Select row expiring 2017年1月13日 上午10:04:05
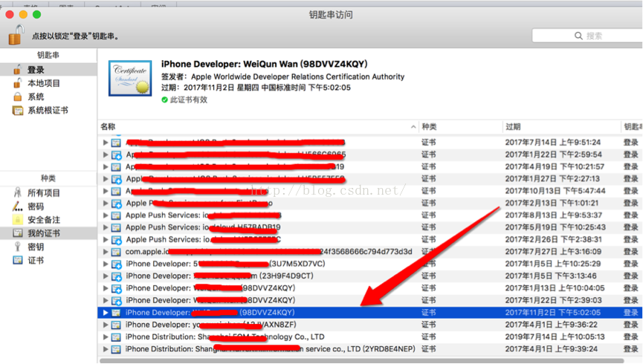 tap(370, 288)
